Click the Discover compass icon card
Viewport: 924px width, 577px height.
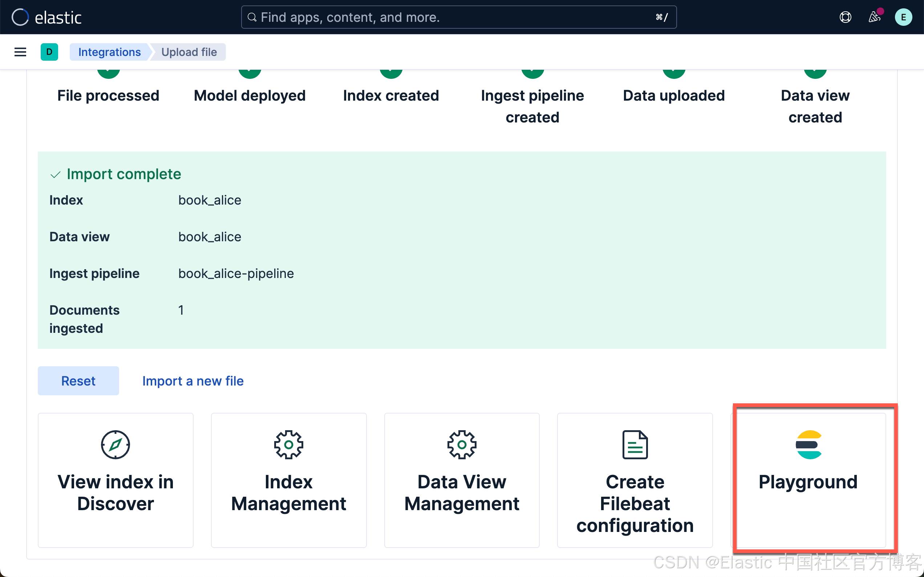(115, 445)
